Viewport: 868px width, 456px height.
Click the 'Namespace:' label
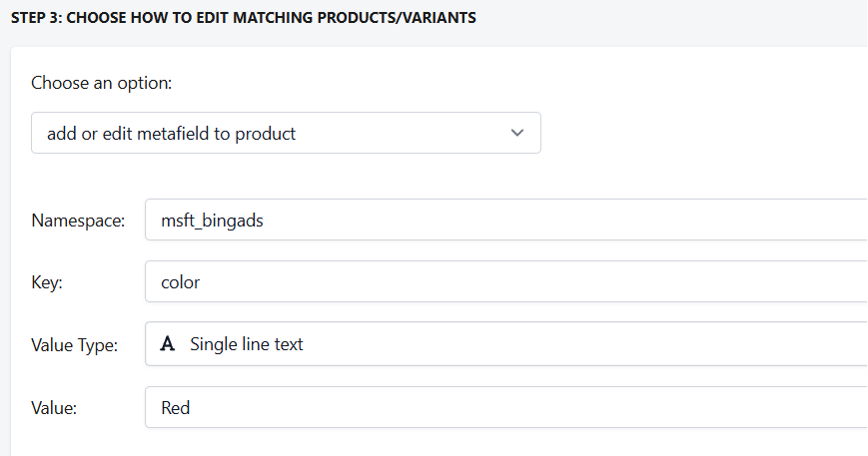[78, 221]
